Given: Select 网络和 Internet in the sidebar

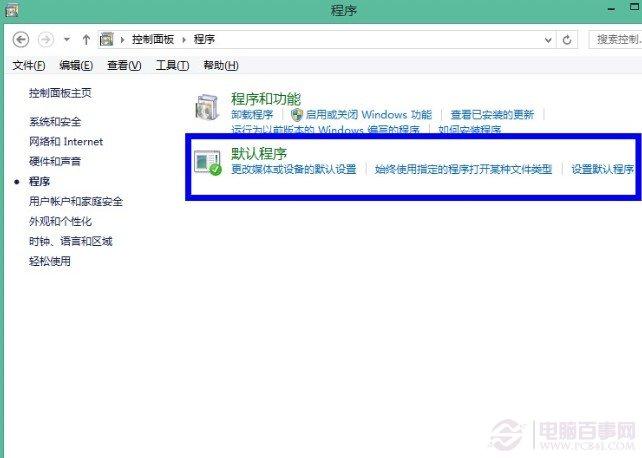Looking at the screenshot, I should [x=66, y=142].
